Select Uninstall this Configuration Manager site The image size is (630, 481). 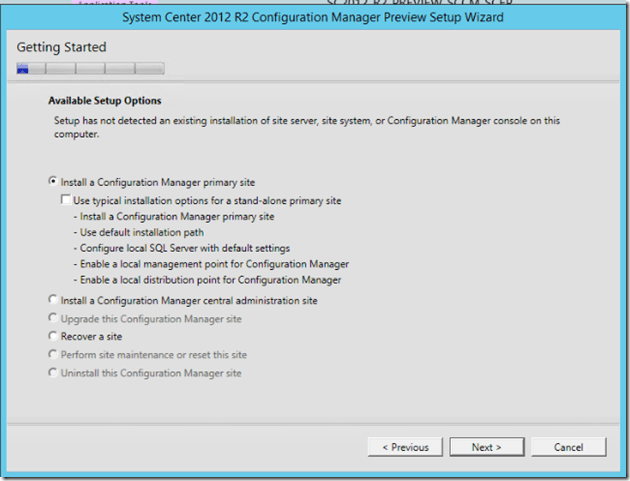pyautogui.click(x=53, y=372)
